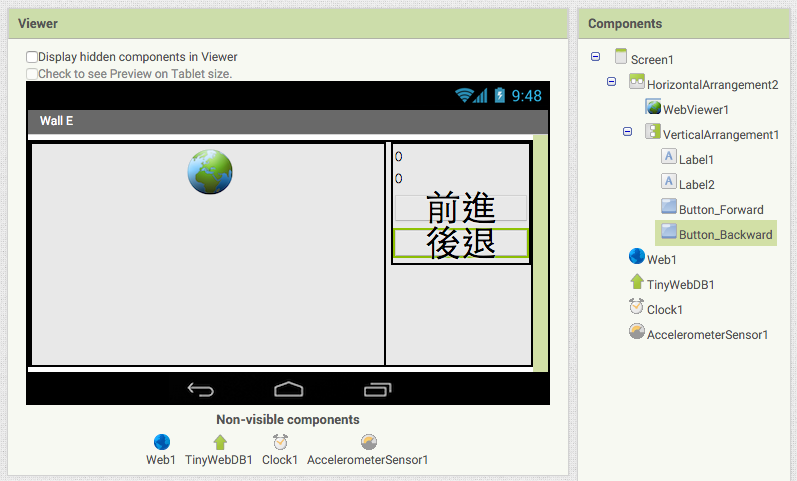The image size is (797, 481).
Task: Click Web1 text under Non-visible components
Action: coord(161,460)
